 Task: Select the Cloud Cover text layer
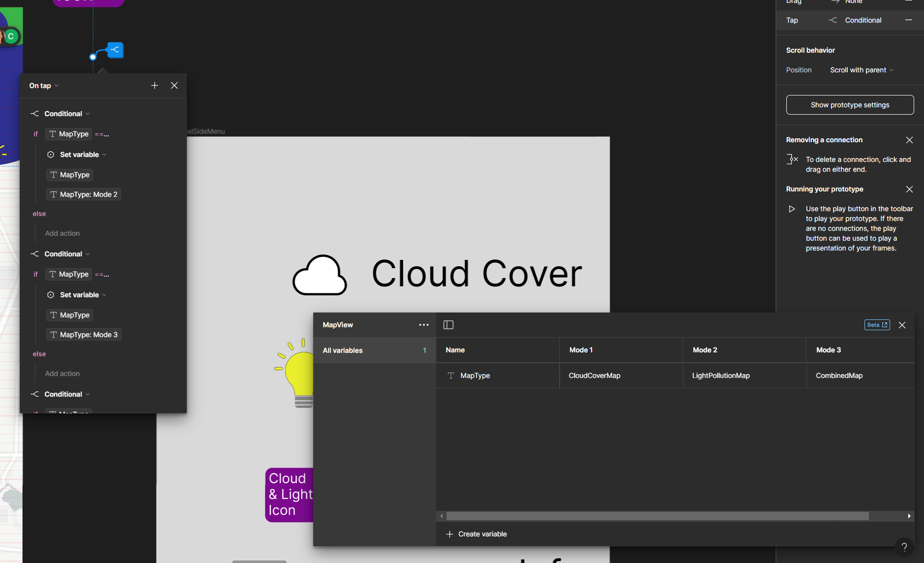pos(477,273)
